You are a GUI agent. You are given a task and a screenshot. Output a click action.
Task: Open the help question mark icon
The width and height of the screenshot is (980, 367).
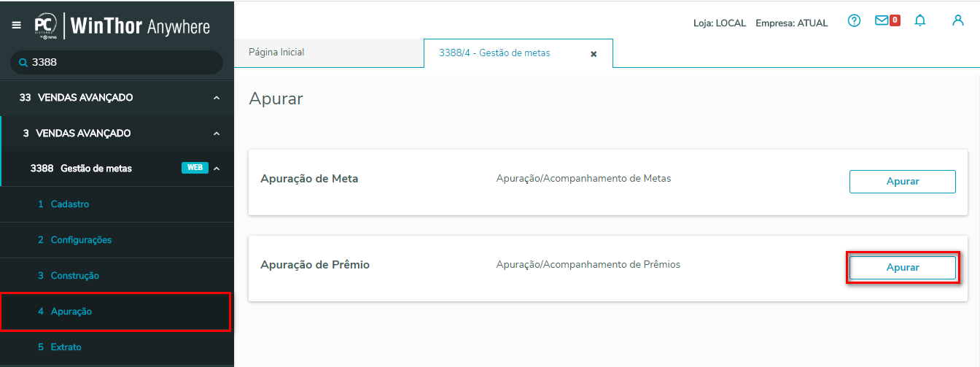pos(854,21)
